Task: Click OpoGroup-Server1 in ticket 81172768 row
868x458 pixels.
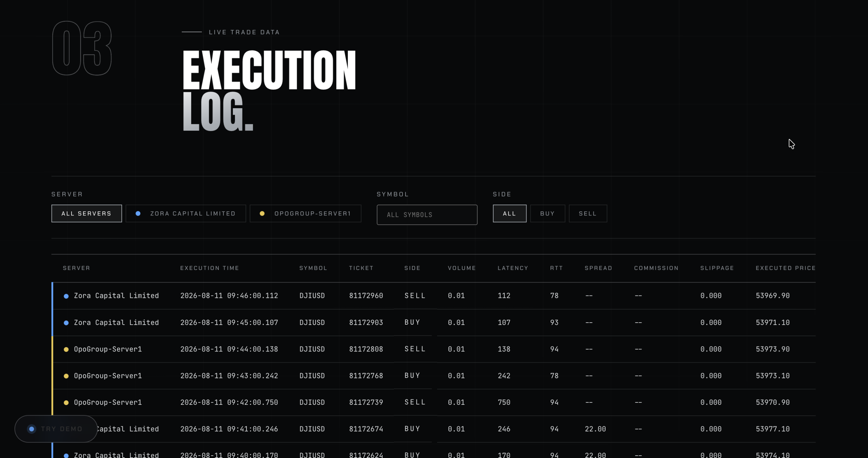Action: 108,376
